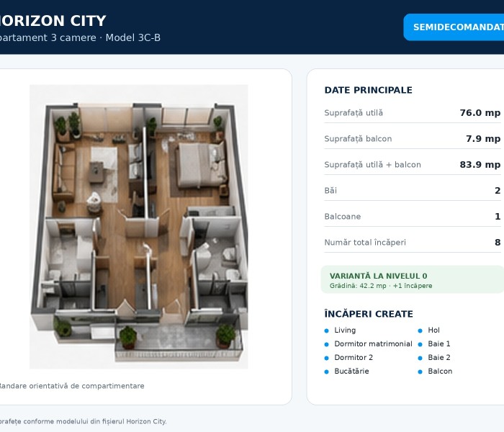Select text 'Grădină: 42.2 mp · +1 încăpere'
The height and width of the screenshot is (432, 504).
[x=381, y=286]
